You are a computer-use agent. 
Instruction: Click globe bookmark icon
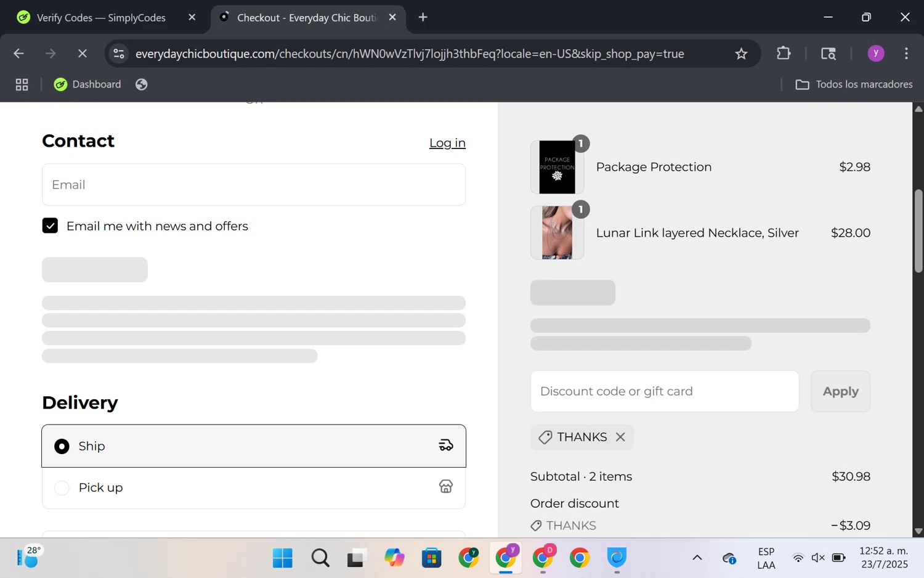click(142, 84)
